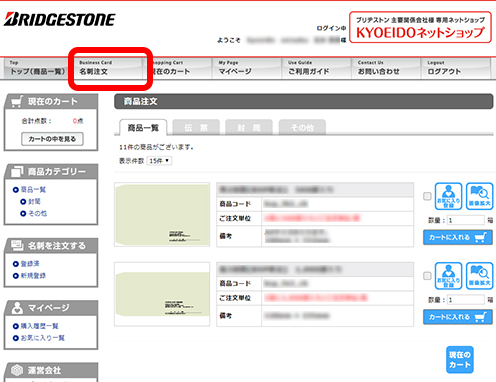Open ご利用ガイド Use Guide menu
This screenshot has height=382, width=496.
[317, 68]
